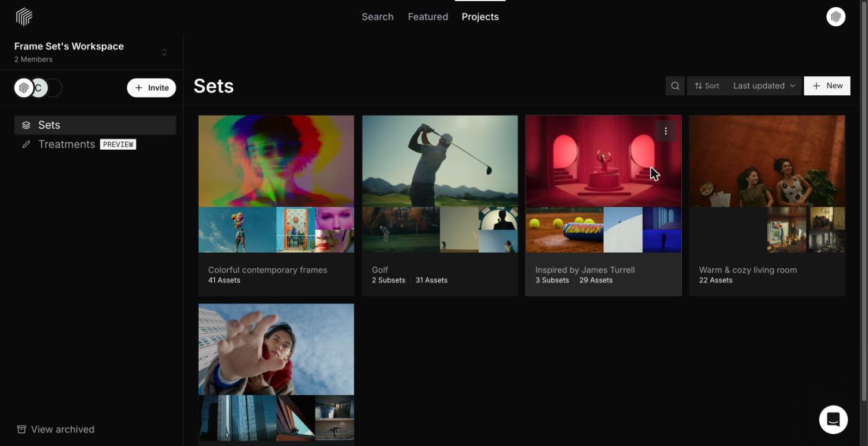The height and width of the screenshot is (446, 868).
Task: Select the Projects tab
Action: click(x=480, y=17)
